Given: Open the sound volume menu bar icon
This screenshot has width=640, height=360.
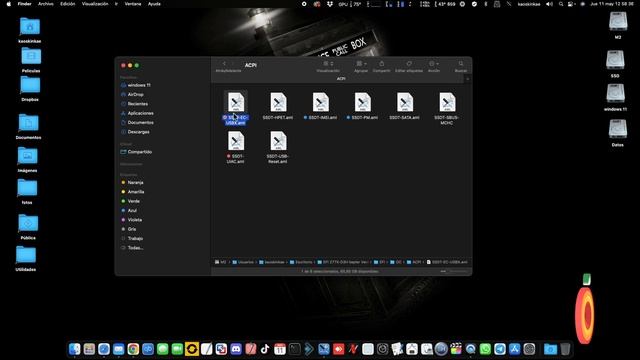Looking at the screenshot, I should (549, 4).
